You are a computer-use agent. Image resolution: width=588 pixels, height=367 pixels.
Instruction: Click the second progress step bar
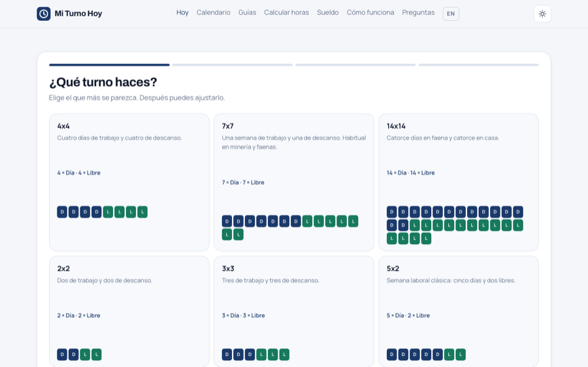coord(233,65)
